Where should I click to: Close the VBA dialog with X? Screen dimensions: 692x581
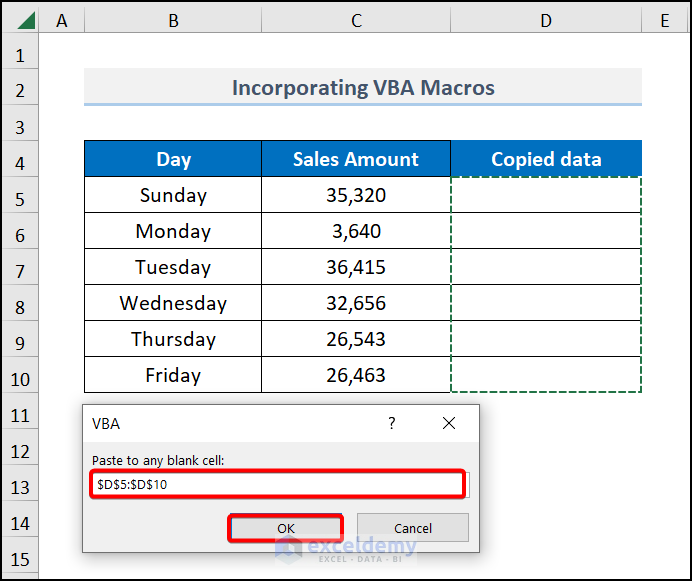449,423
